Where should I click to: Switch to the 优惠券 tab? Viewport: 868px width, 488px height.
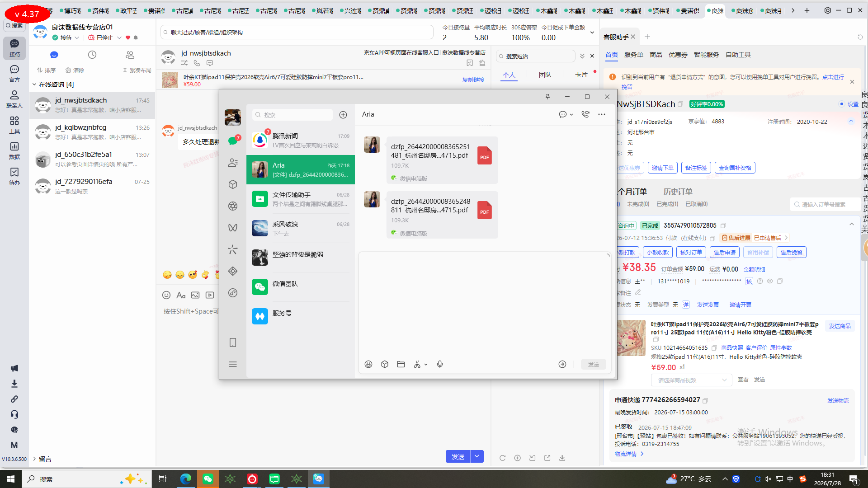click(x=678, y=55)
